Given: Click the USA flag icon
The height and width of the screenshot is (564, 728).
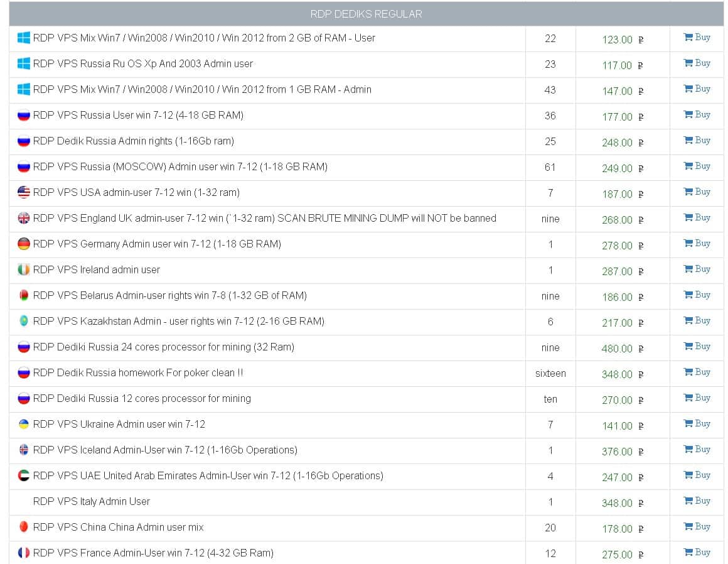Looking at the screenshot, I should tap(24, 192).
